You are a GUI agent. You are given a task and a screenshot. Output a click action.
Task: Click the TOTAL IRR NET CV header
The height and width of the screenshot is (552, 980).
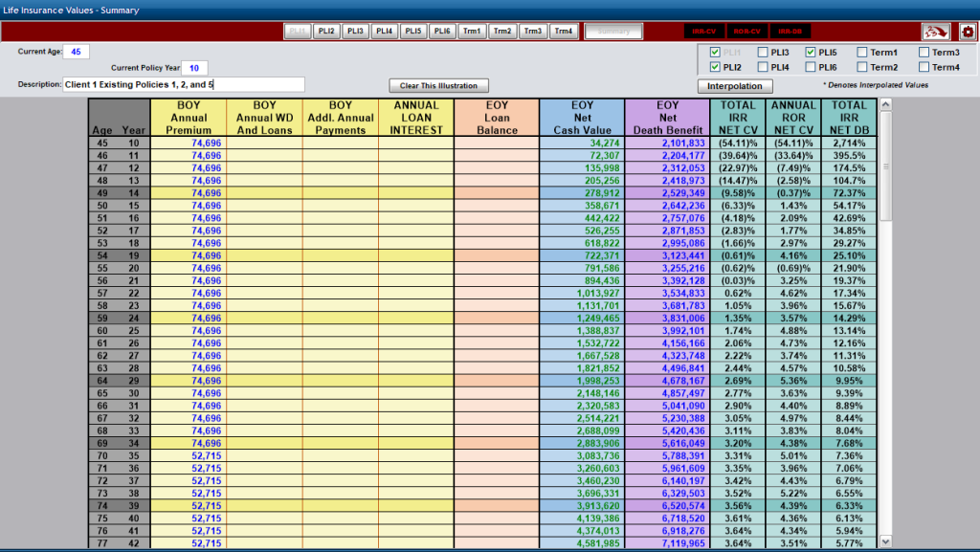tap(738, 118)
